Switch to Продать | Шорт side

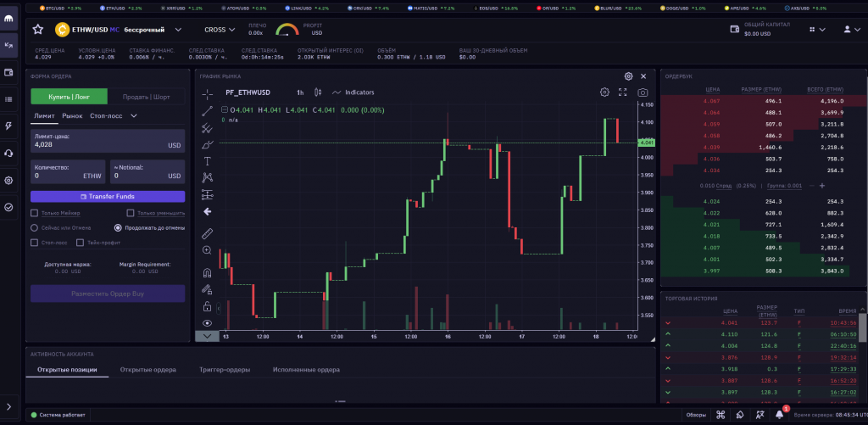(147, 96)
